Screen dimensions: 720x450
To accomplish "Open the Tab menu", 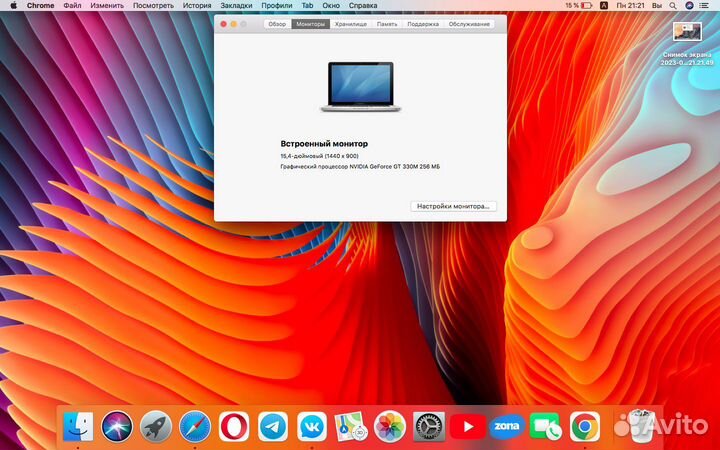I will [x=307, y=6].
